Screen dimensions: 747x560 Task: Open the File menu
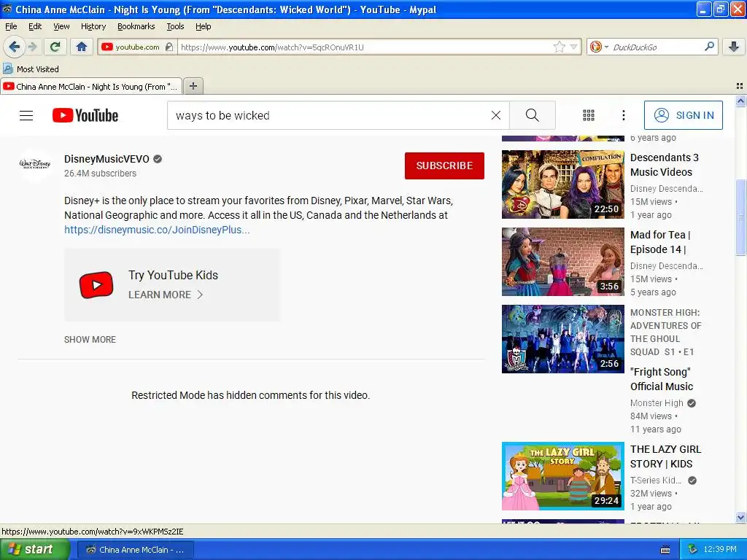coord(11,26)
